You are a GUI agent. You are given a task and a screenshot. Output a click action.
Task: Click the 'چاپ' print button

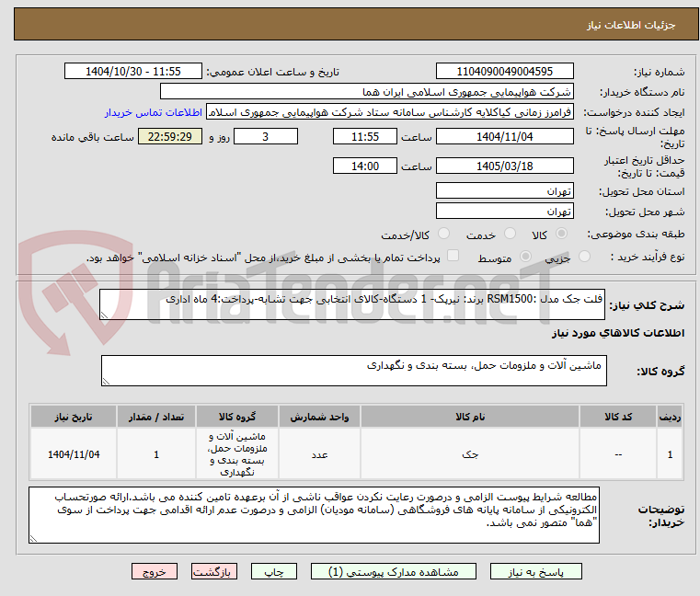274,571
